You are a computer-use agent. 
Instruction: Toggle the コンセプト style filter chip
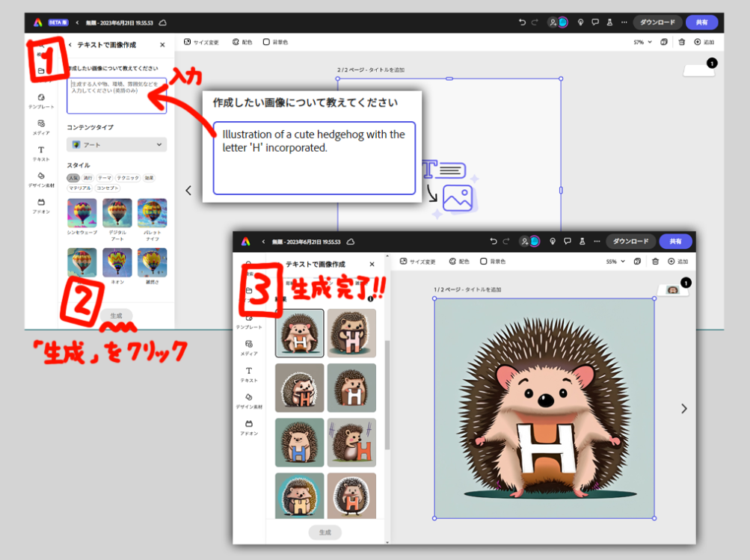point(107,188)
